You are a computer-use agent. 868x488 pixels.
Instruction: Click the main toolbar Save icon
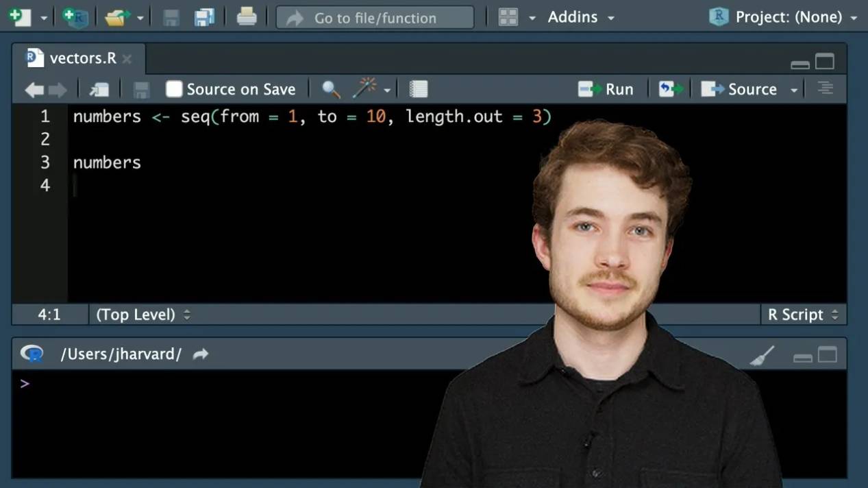[171, 17]
